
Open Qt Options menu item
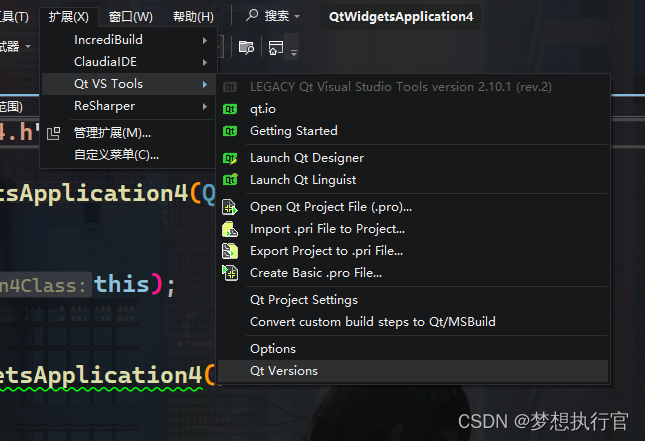pyautogui.click(x=413, y=349)
